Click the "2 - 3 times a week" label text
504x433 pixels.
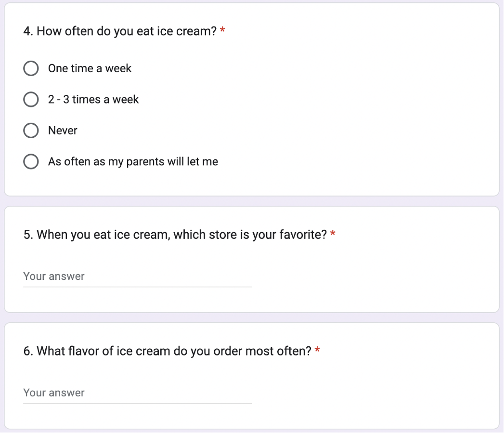[x=93, y=99]
